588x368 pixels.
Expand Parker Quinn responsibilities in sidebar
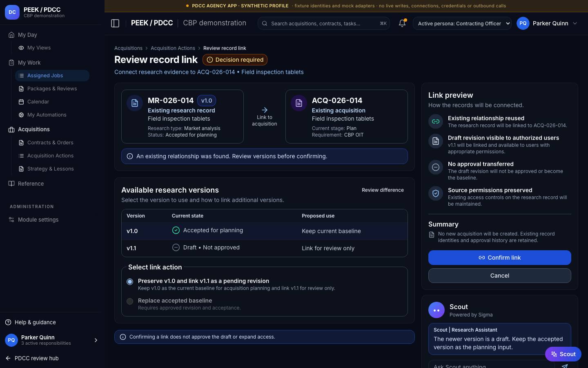[96, 340]
